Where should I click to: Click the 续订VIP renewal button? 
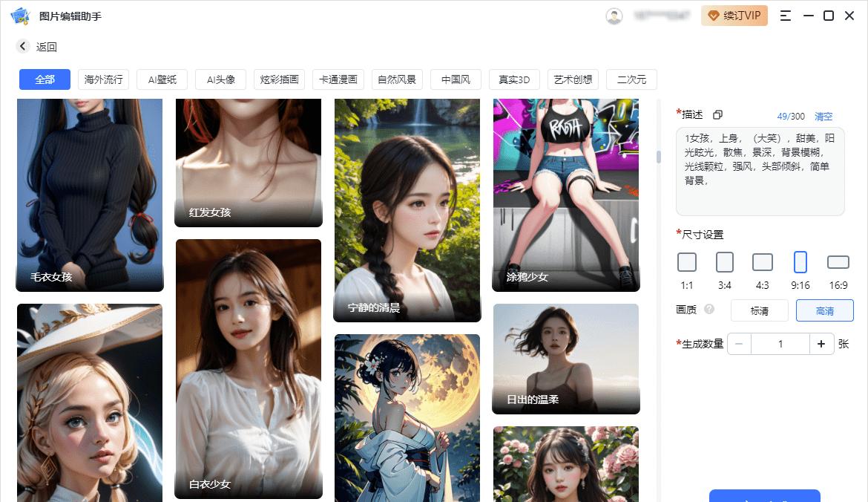(734, 16)
